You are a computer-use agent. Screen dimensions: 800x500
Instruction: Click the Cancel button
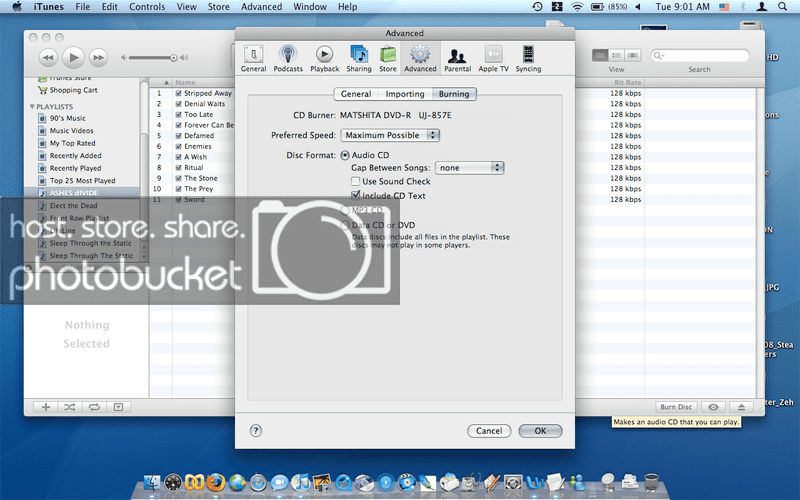[489, 431]
